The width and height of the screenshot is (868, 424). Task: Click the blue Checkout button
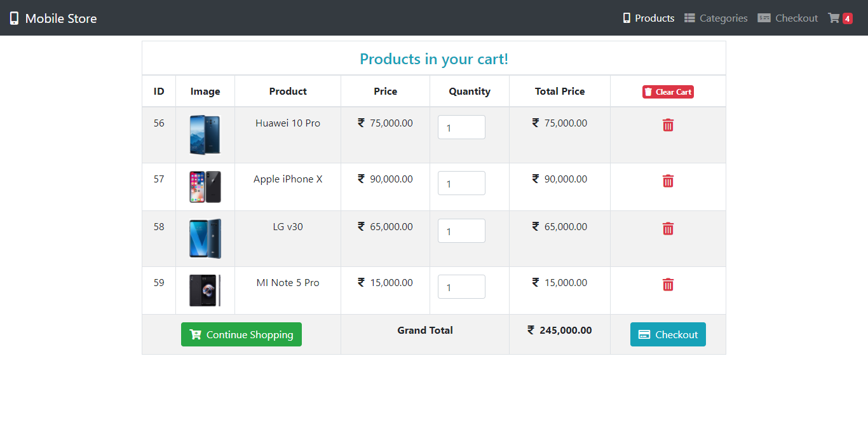(x=668, y=334)
